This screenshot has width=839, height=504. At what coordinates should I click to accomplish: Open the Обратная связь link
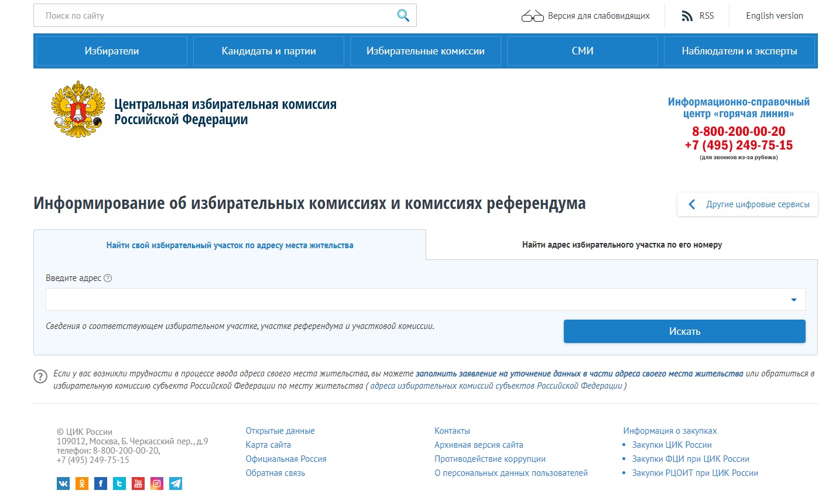tap(275, 473)
